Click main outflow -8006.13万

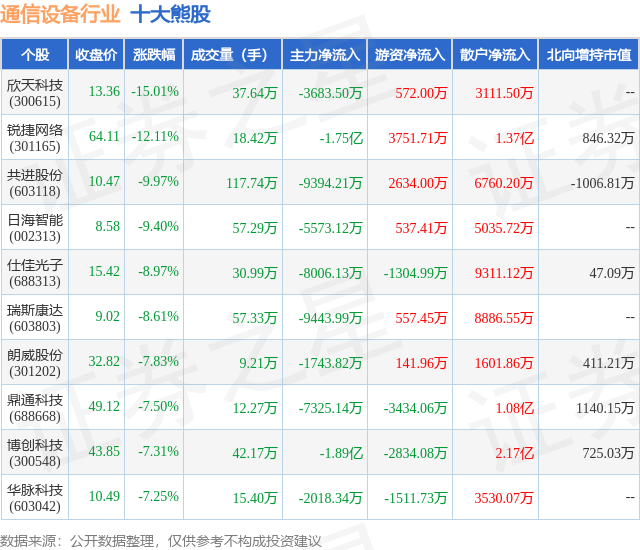click(x=330, y=273)
